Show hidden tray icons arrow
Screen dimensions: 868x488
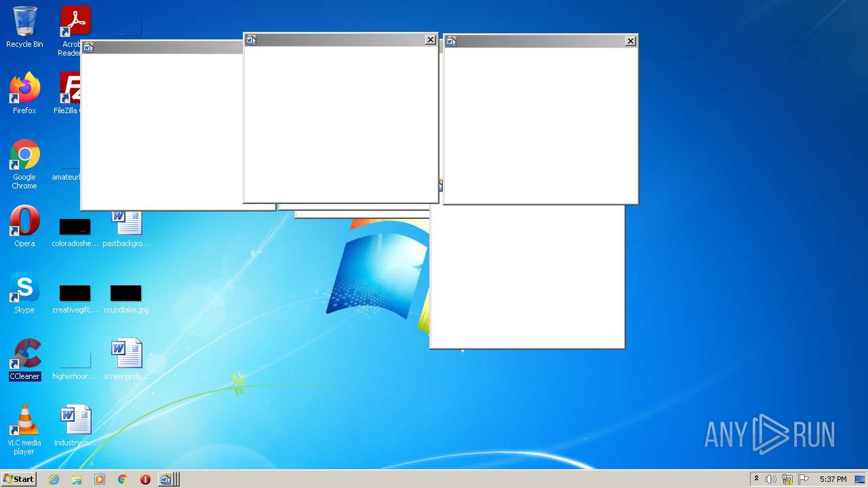(x=756, y=479)
